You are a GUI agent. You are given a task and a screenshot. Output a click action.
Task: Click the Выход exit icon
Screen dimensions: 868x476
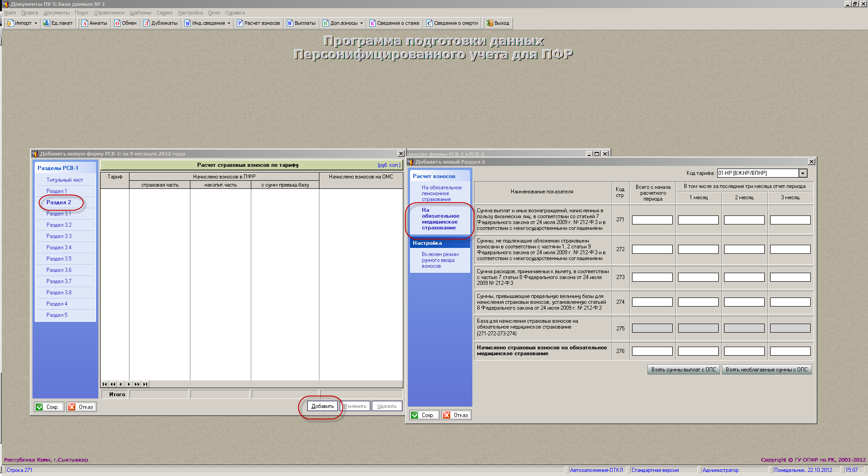[x=490, y=23]
